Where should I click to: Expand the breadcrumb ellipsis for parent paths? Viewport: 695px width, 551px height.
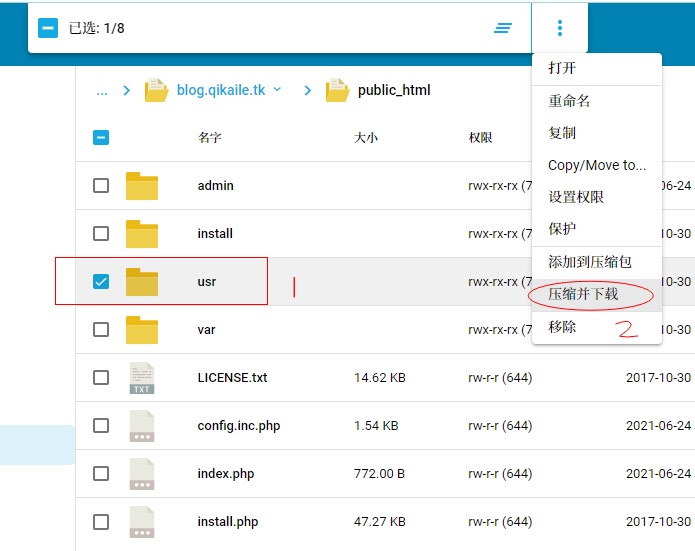[x=102, y=90]
